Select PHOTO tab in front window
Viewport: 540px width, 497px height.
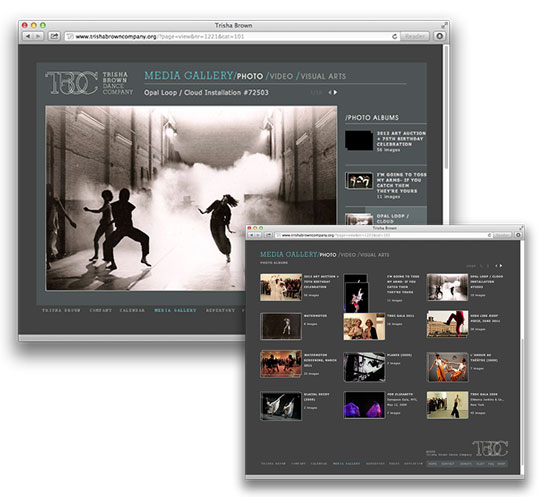(328, 255)
